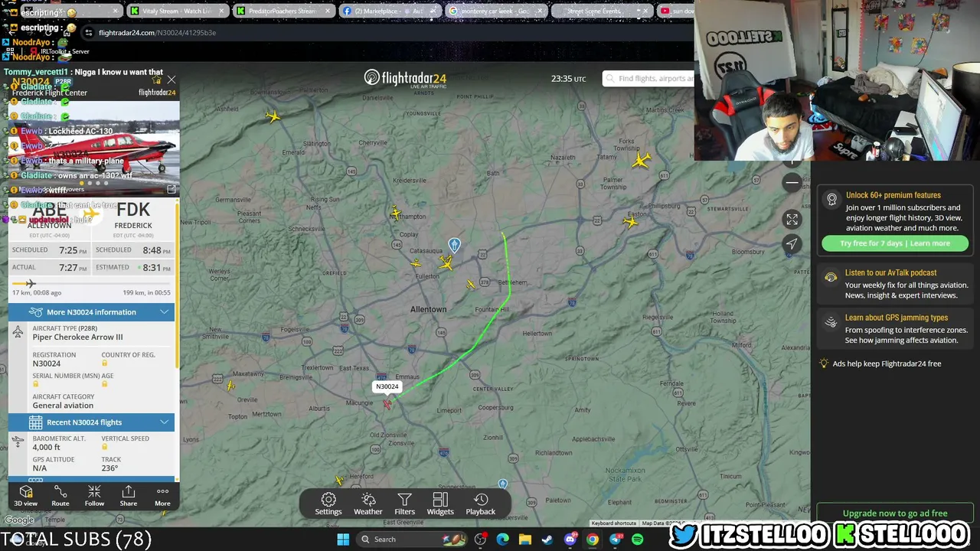This screenshot has width=980, height=551.
Task: Select the N30024 aircraft on the map
Action: [x=387, y=403]
